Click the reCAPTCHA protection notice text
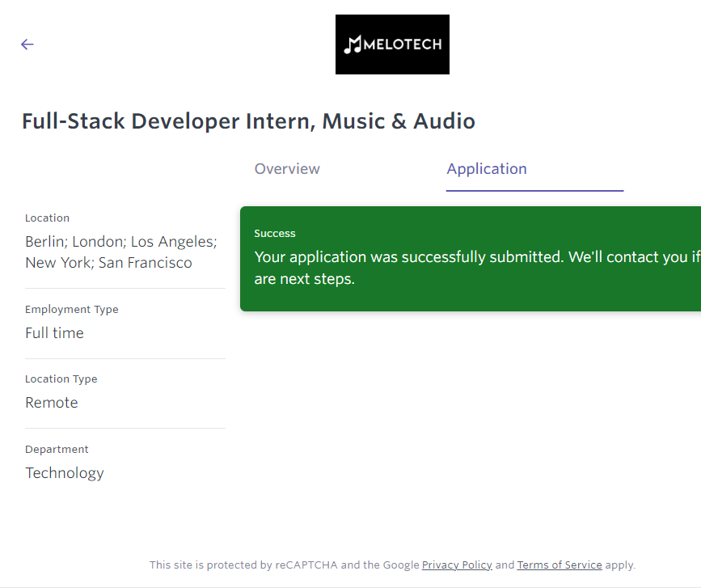Viewport: 701px width, 588px height. point(283,565)
